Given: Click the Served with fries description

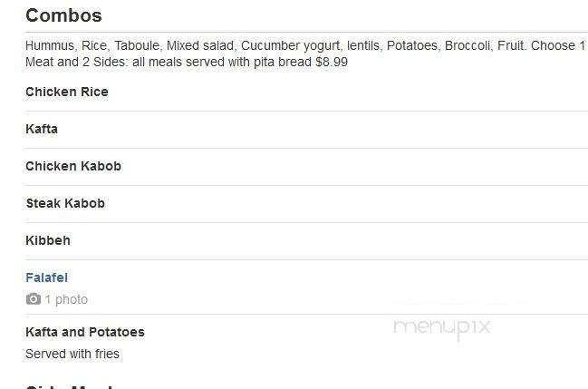Looking at the screenshot, I should (72, 354).
